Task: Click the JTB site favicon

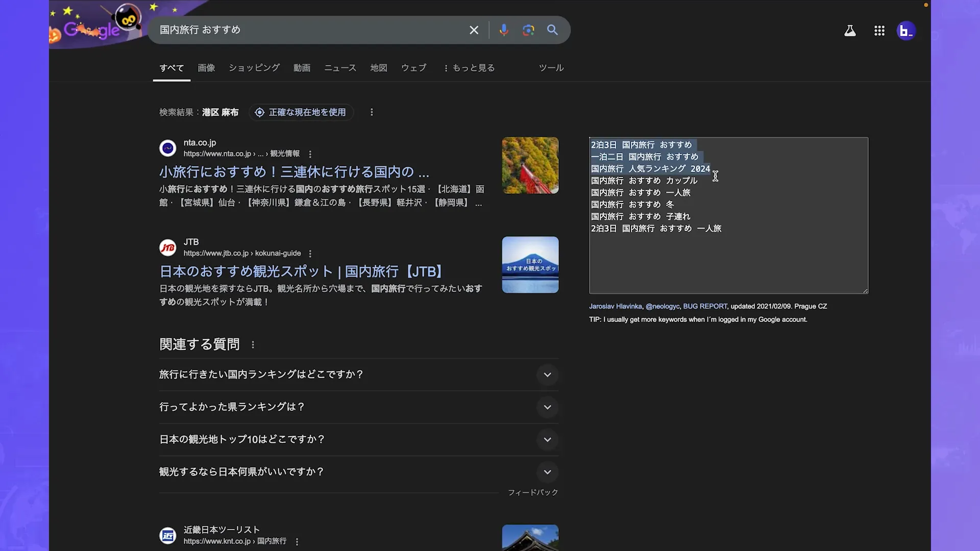Action: pos(167,247)
